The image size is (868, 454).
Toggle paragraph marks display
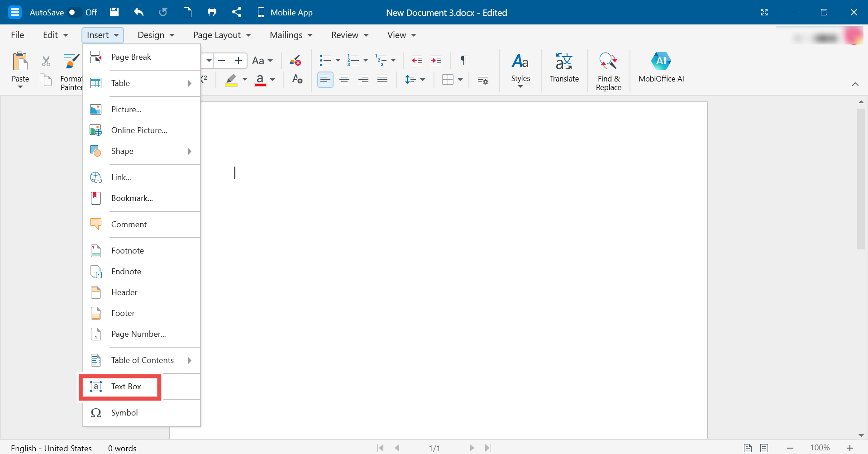[x=464, y=60]
